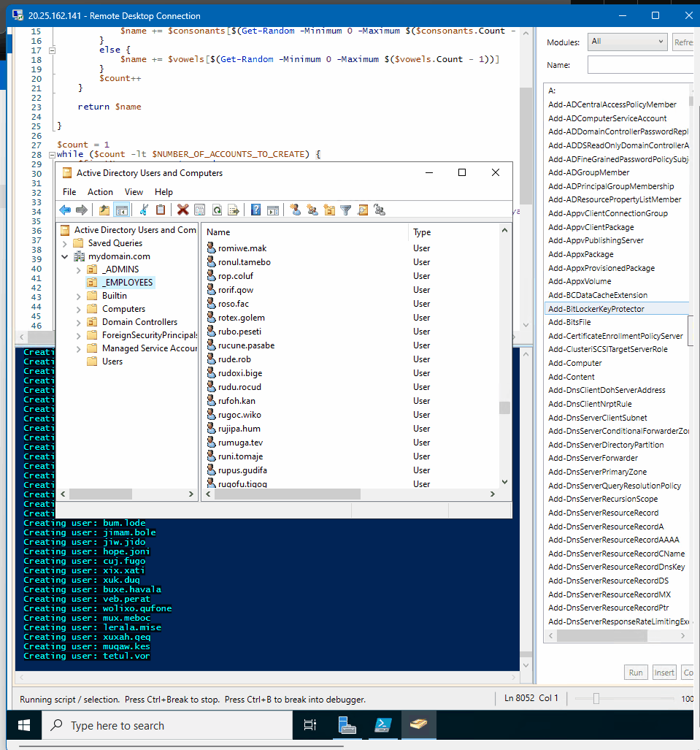700x750 pixels.
Task: Click the Find objects magnifier icon
Action: (363, 210)
